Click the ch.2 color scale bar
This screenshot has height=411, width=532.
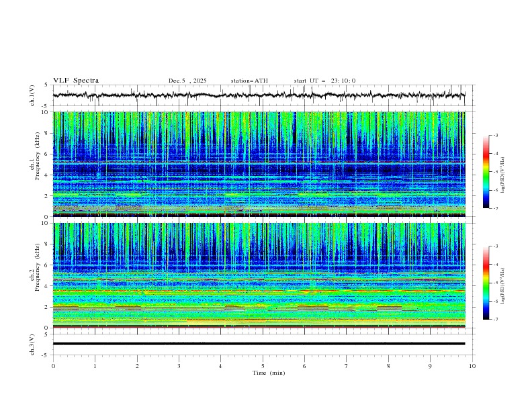click(486, 283)
